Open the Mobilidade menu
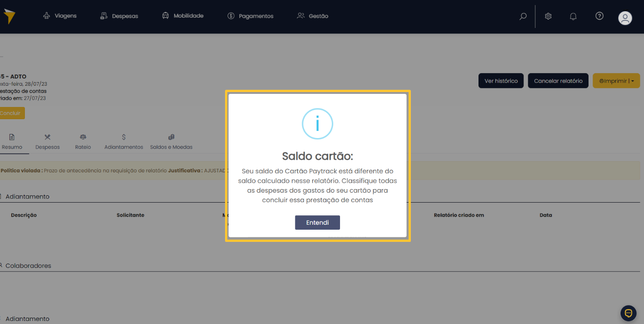This screenshot has width=644, height=324. click(x=183, y=16)
